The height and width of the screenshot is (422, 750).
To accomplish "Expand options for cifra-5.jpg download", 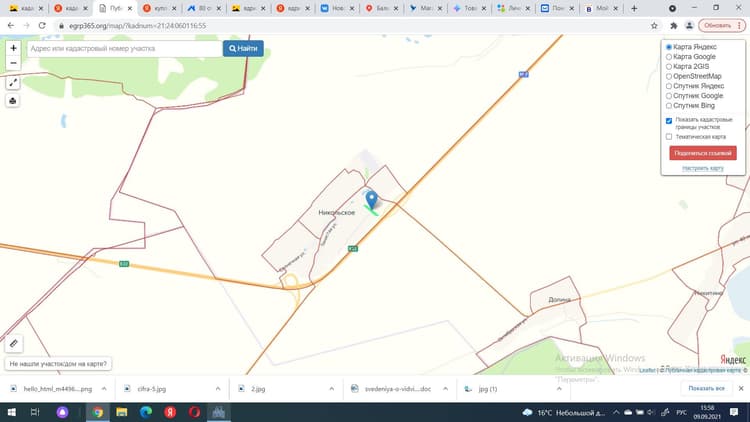I will point(218,389).
